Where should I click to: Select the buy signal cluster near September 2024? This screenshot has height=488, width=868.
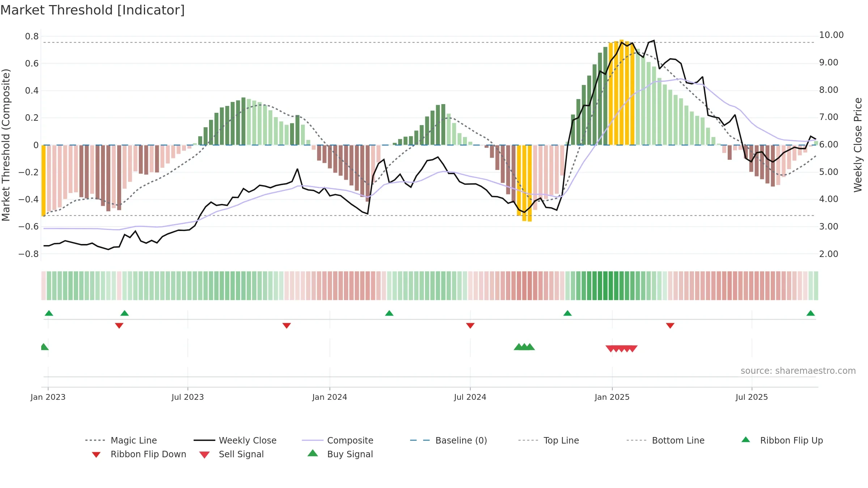tap(524, 347)
